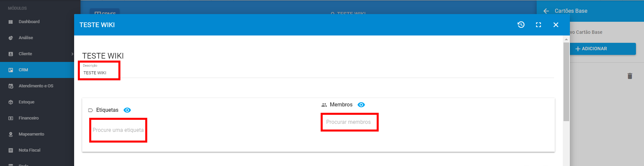Image resolution: width=644 pixels, height=166 pixels.
Task: Select the Cliente menu item
Action: pos(37,54)
